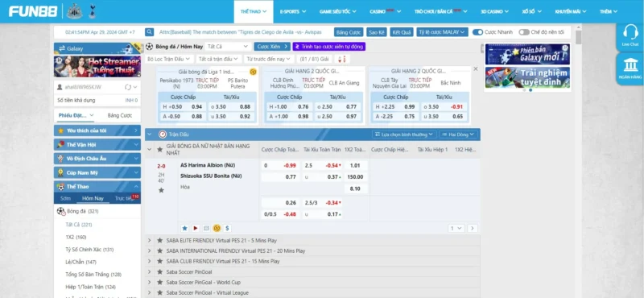Select the -0.99 handicap odds for AS Harima Albion
Screen dimensions: 644x298
(x=290, y=166)
